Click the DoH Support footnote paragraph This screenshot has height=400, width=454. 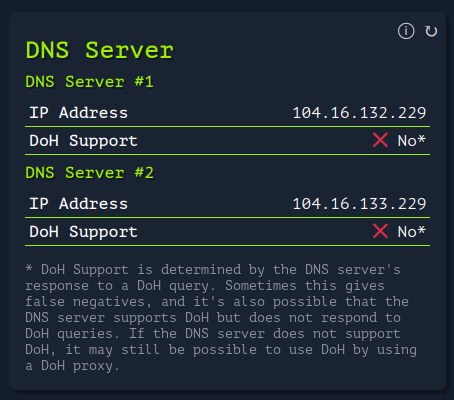[221, 318]
